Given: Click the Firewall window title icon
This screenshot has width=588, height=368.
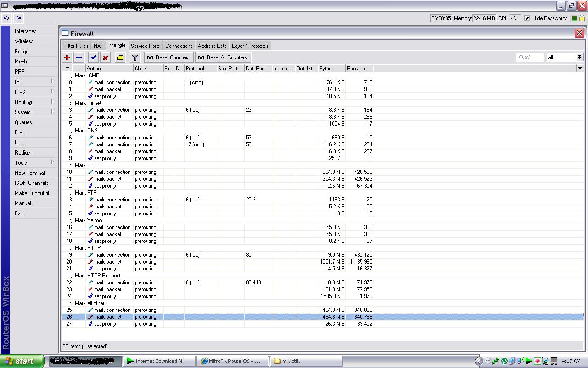Looking at the screenshot, I should [x=65, y=33].
